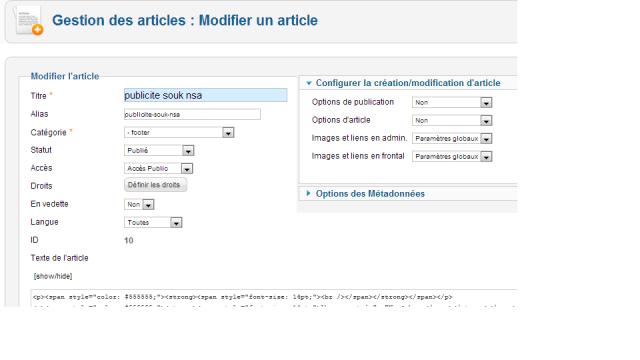Click the Accès label

pos(41,168)
